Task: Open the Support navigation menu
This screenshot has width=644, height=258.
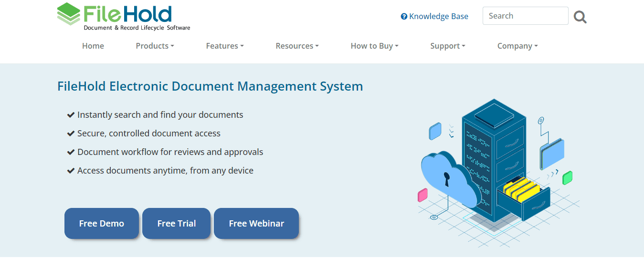Action: coord(447,46)
